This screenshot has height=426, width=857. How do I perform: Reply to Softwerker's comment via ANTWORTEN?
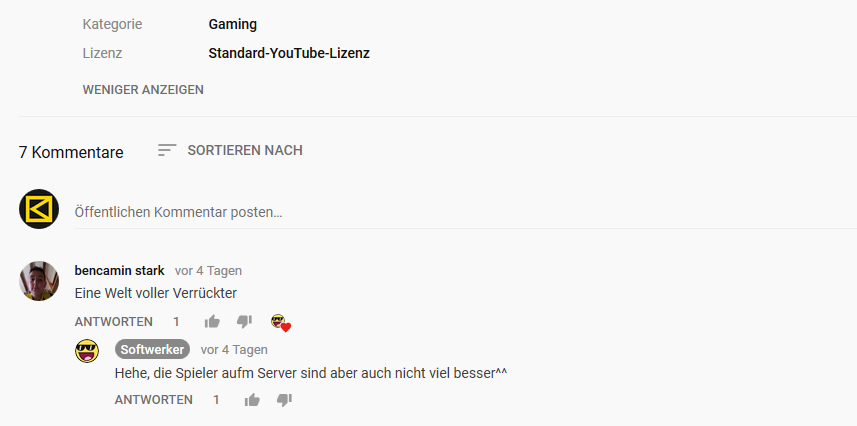154,400
